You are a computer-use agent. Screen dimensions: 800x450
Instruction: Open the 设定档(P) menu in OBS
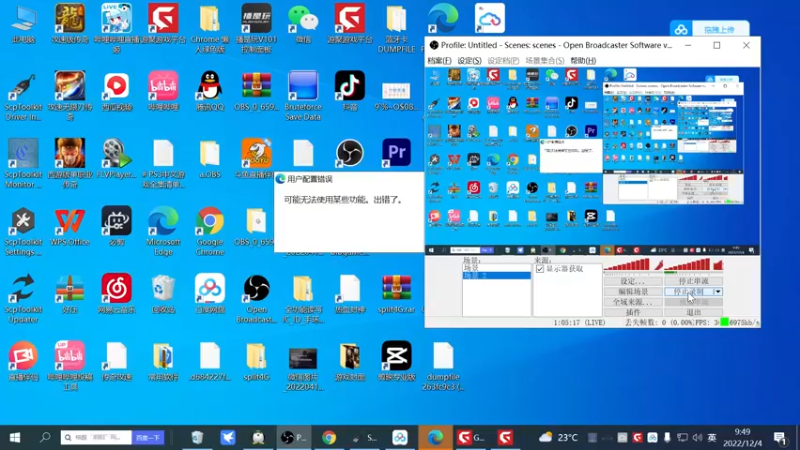pyautogui.click(x=503, y=60)
